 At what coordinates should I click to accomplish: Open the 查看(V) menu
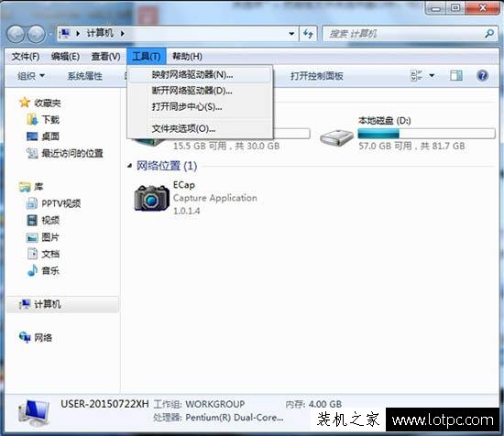(x=105, y=57)
